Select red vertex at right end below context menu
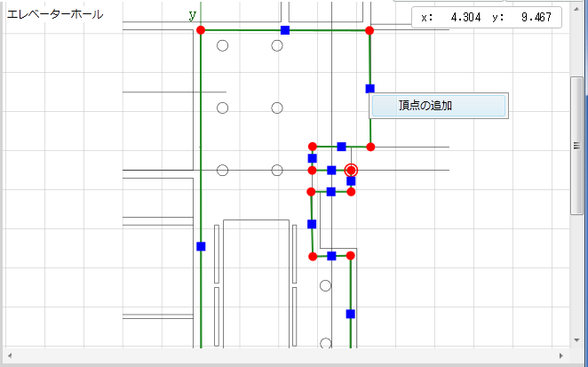This screenshot has width=588, height=367. click(370, 147)
